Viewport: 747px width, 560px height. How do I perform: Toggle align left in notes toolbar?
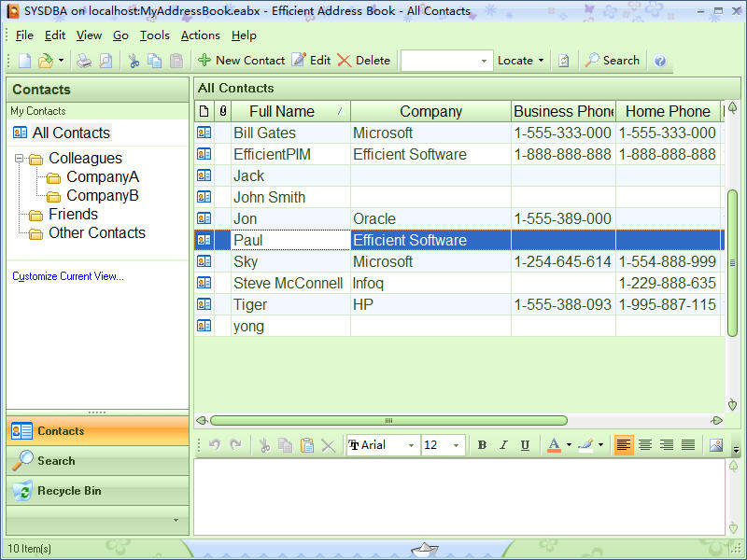pyautogui.click(x=624, y=445)
